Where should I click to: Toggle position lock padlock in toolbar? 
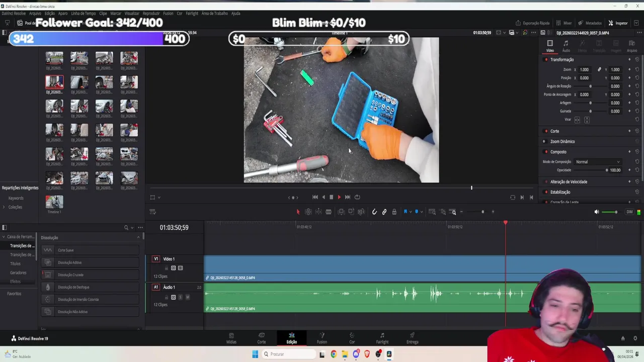point(394,212)
